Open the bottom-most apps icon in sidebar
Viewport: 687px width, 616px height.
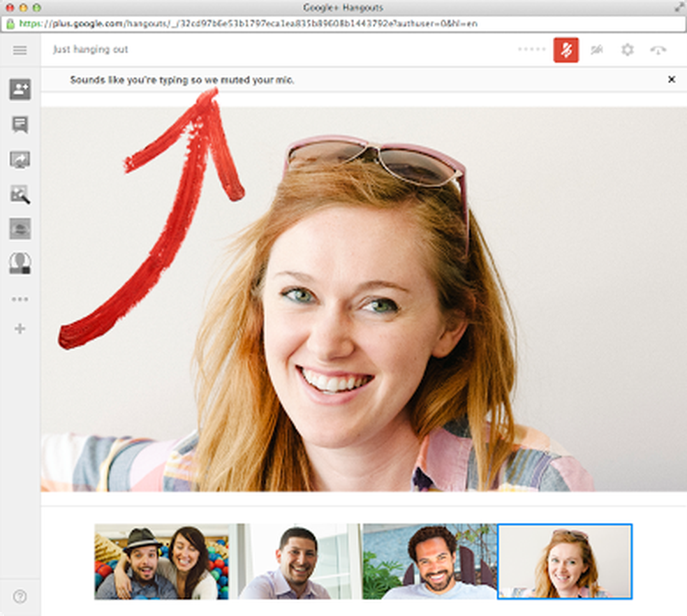pos(20,263)
